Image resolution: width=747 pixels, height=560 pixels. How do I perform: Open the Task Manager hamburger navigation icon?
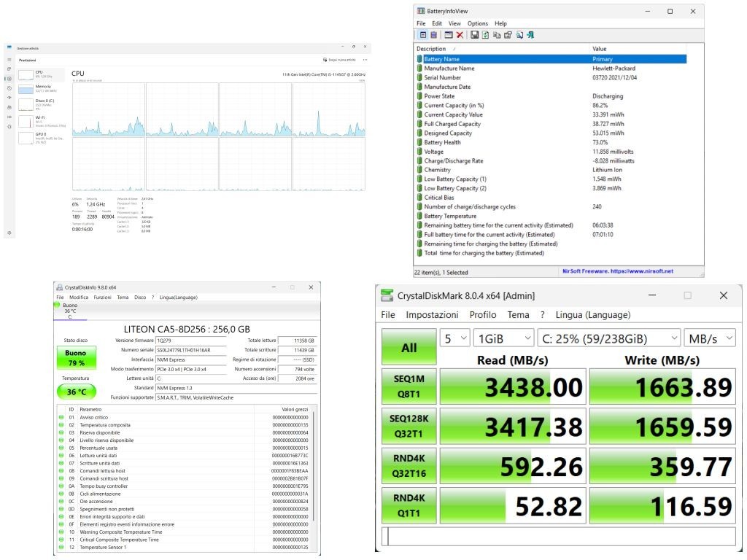pyautogui.click(x=9, y=60)
